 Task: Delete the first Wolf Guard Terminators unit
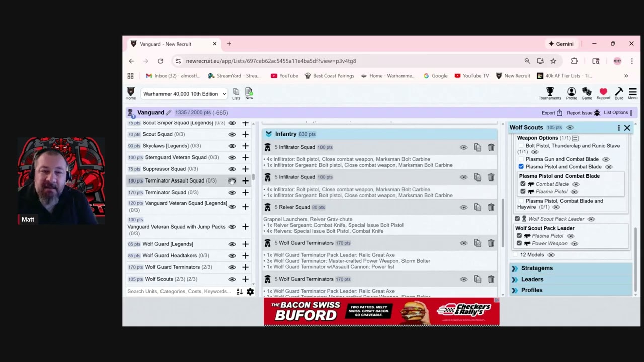click(x=491, y=243)
